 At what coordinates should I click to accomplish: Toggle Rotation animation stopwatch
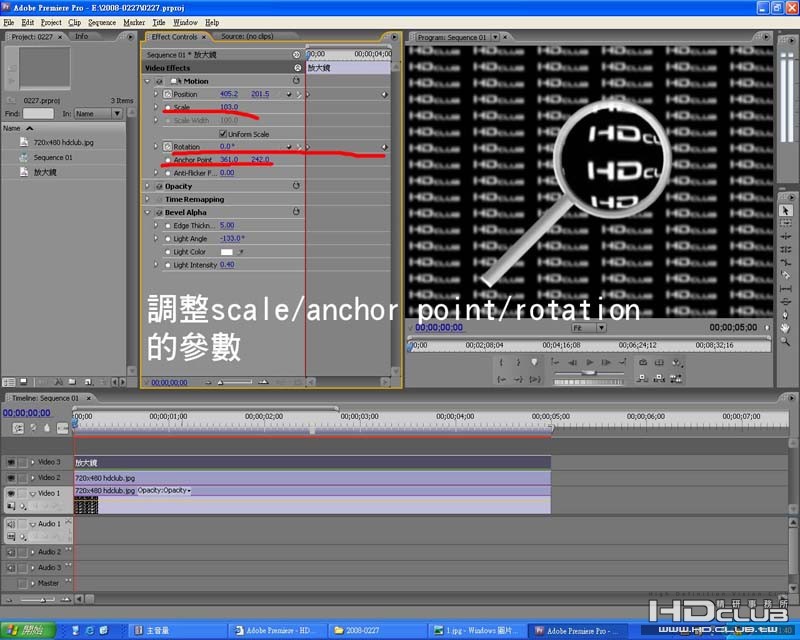(167, 146)
